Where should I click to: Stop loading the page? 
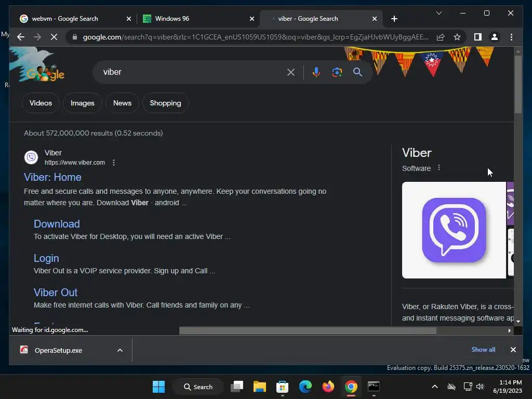54,37
